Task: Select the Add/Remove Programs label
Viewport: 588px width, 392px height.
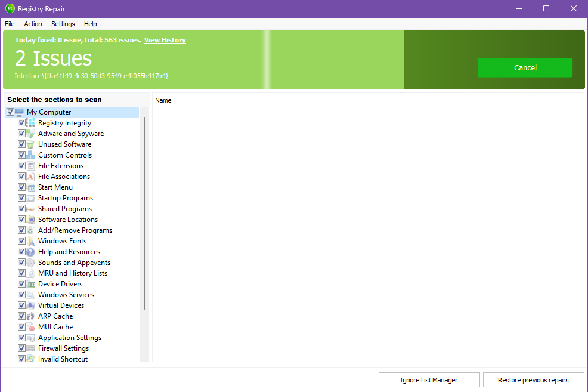Action: 75,230
